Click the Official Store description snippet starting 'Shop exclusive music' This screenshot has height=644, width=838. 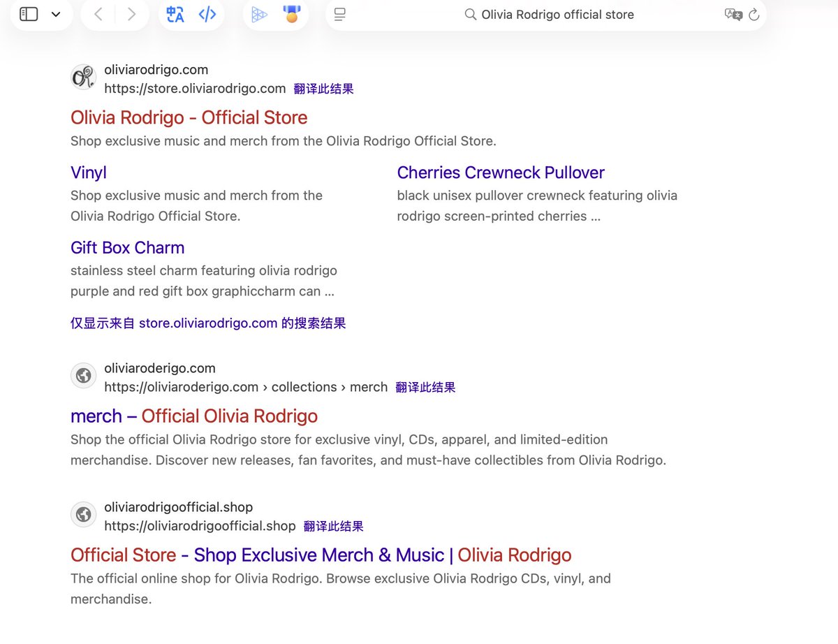coord(284,141)
